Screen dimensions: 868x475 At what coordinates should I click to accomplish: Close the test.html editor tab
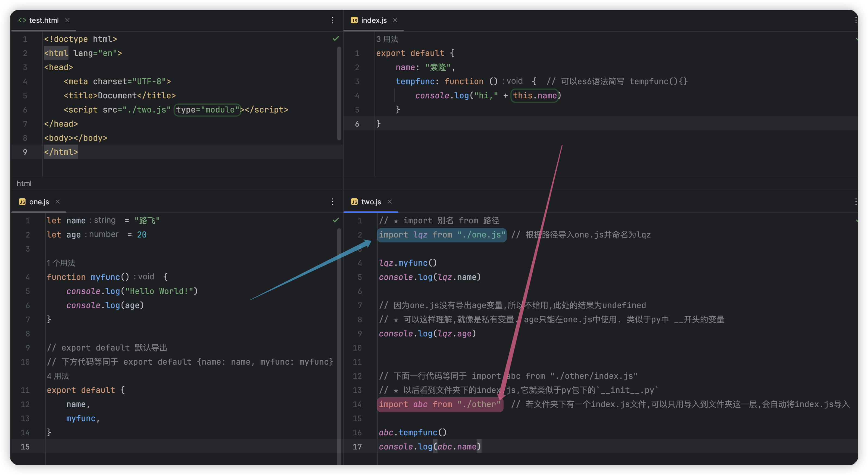(67, 20)
